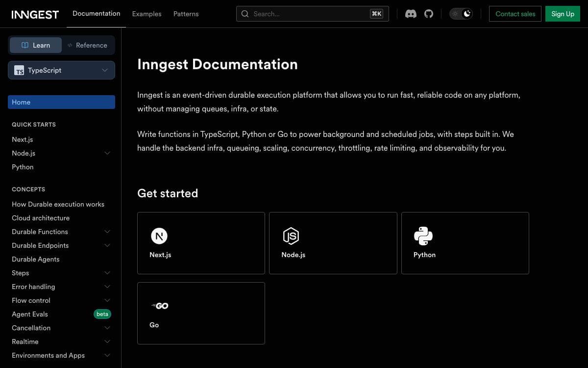Click the Go logo icon
The width and height of the screenshot is (588, 368).
click(x=159, y=306)
